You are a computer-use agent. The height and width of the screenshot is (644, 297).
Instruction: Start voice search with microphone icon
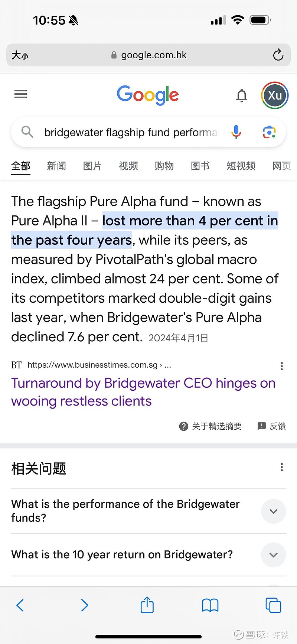coord(236,132)
